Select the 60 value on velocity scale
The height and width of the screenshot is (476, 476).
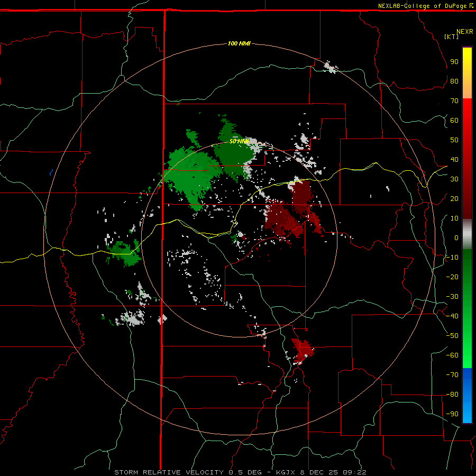click(454, 120)
